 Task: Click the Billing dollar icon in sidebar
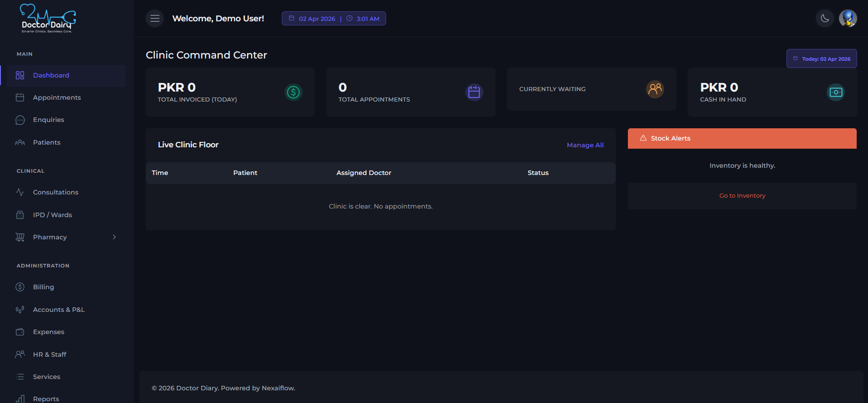coord(20,287)
